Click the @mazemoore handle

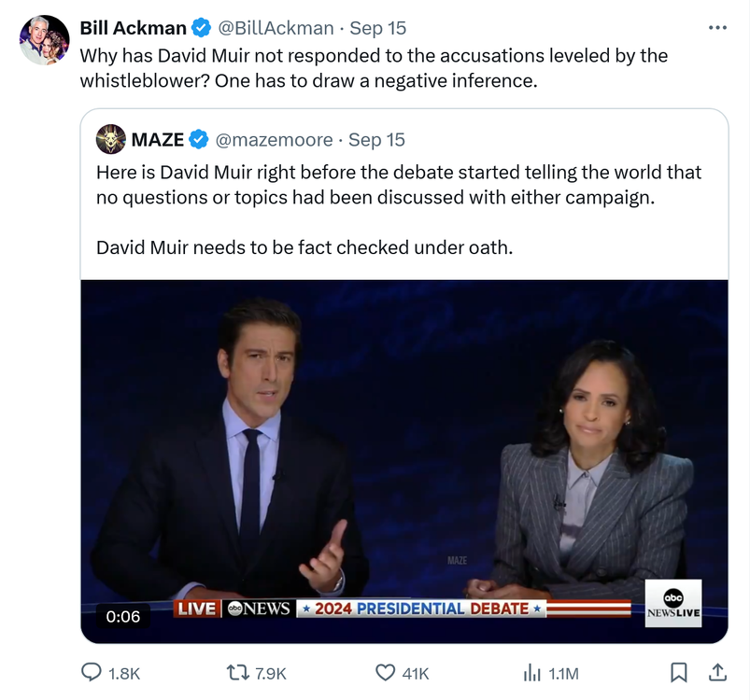click(x=274, y=140)
